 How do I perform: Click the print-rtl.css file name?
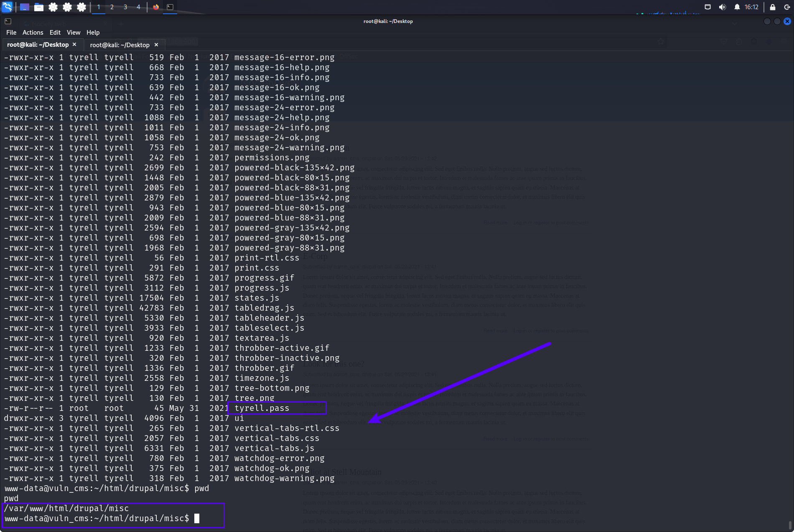tap(267, 258)
